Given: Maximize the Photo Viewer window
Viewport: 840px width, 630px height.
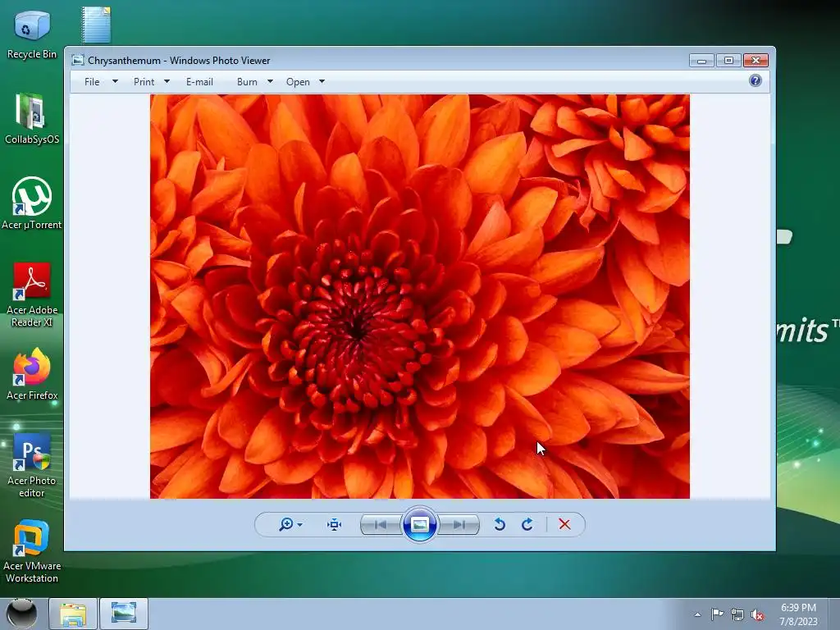Looking at the screenshot, I should pos(728,61).
